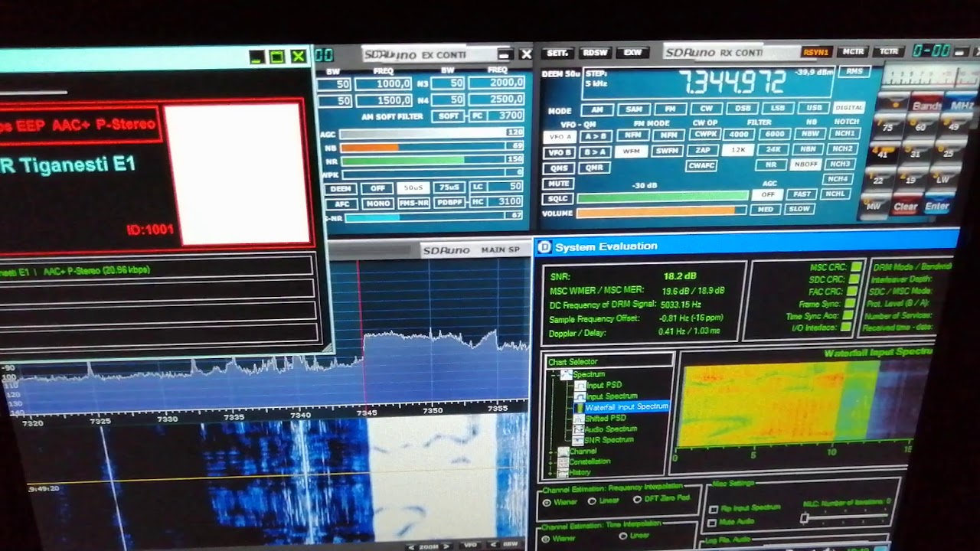
Task: Click the Enter keypad key
Action: [936, 206]
